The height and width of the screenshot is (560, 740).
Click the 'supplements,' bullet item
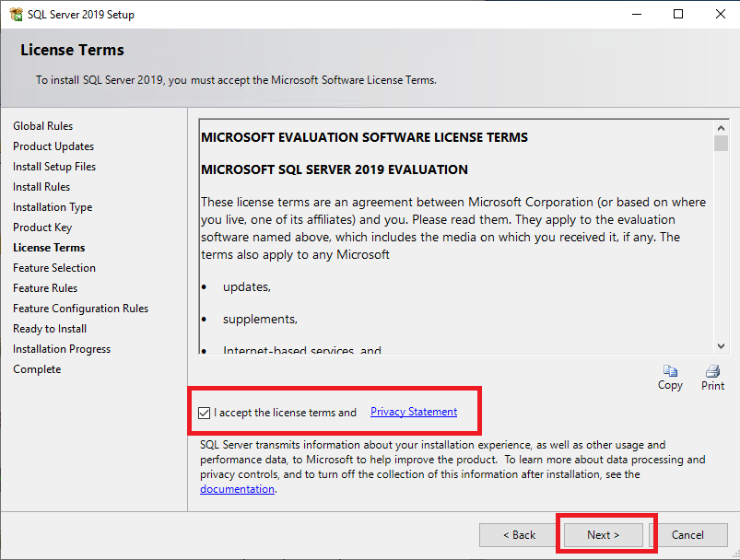coord(260,320)
